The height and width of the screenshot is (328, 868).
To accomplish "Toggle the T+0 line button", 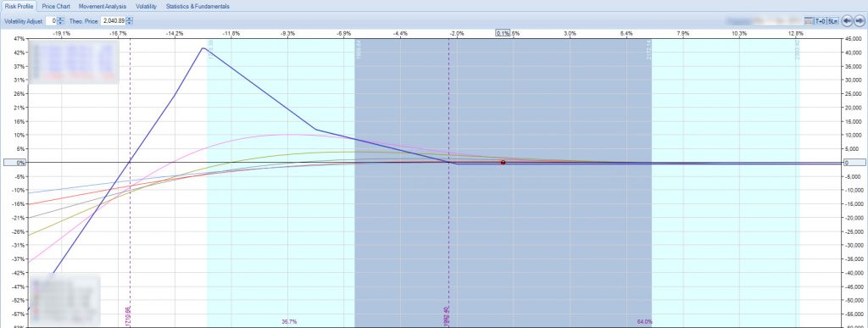I will click(820, 21).
